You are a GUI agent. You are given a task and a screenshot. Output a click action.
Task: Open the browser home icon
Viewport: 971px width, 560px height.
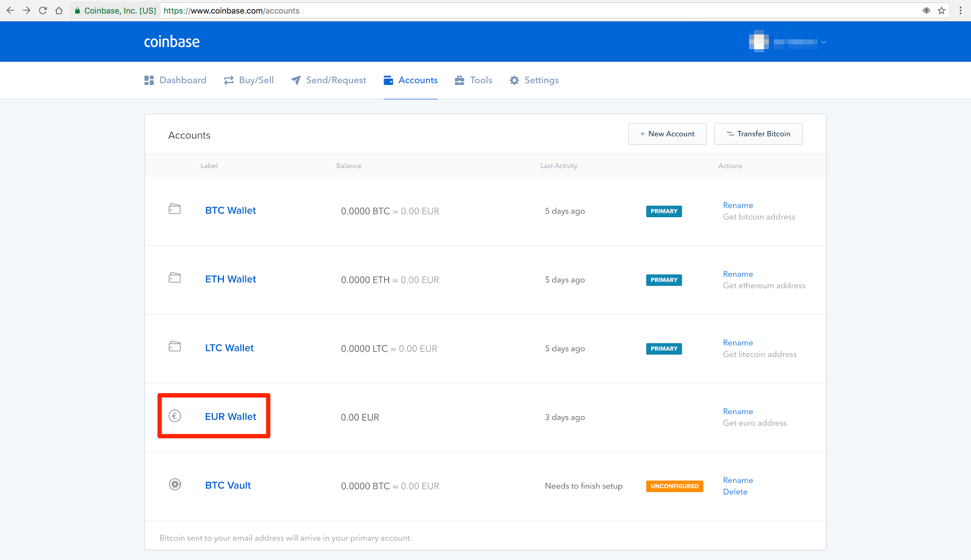pyautogui.click(x=59, y=10)
